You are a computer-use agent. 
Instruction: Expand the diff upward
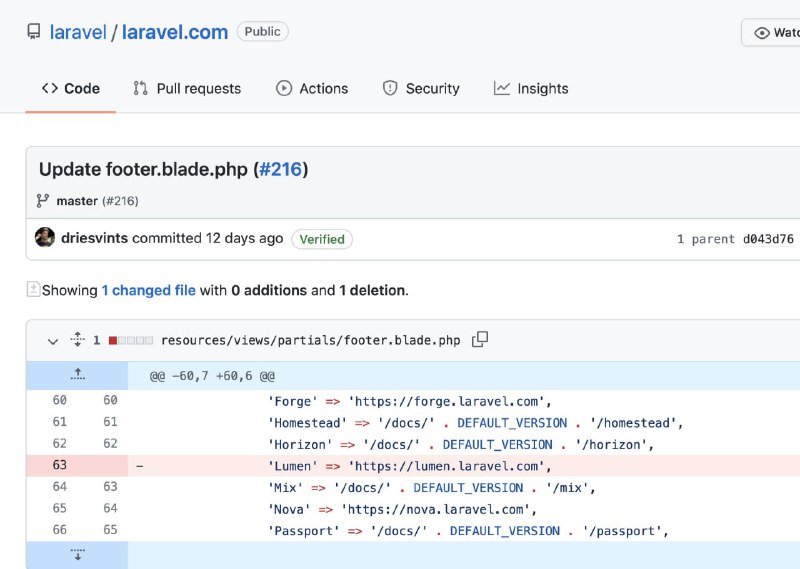pyautogui.click(x=78, y=375)
